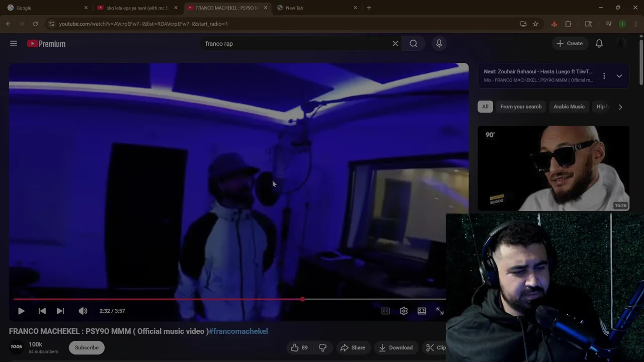Screen dimensions: 644x362
Task: Skip to previous video in player
Action: coord(42,311)
